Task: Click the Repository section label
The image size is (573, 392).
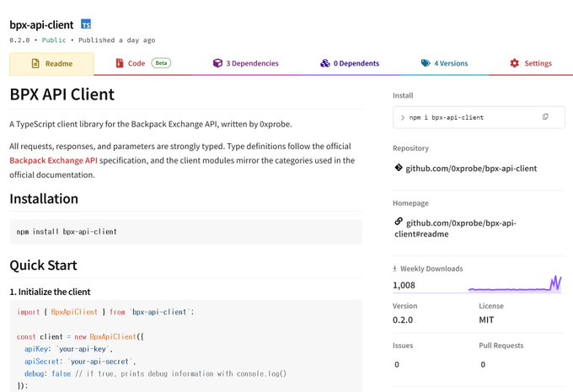Action: click(x=410, y=148)
